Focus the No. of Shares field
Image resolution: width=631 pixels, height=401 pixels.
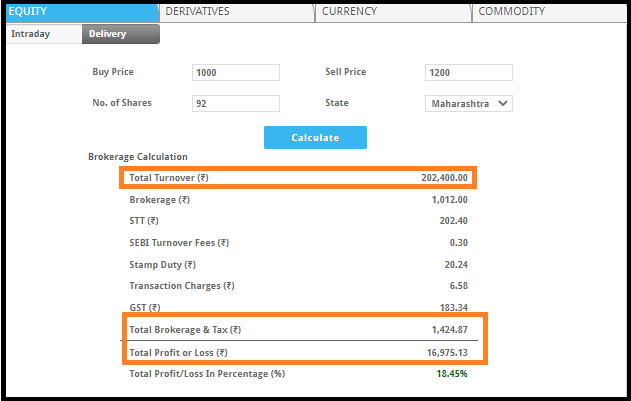pyautogui.click(x=235, y=104)
